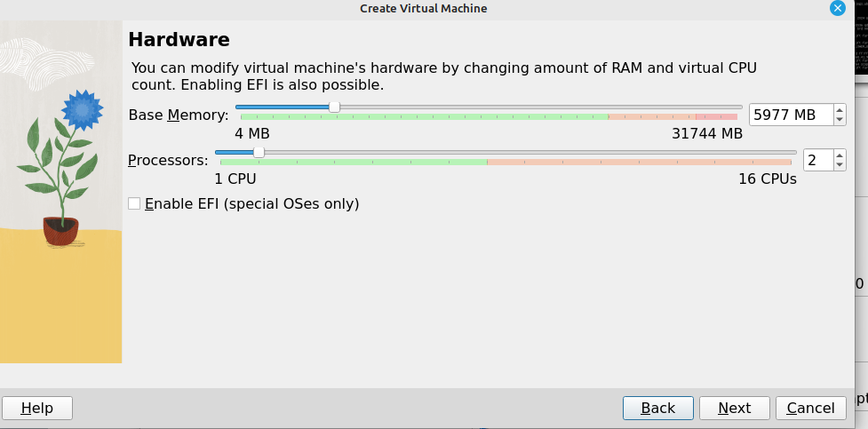This screenshot has width=868, height=429.
Task: Click the Processors slider handle
Action: coord(259,152)
